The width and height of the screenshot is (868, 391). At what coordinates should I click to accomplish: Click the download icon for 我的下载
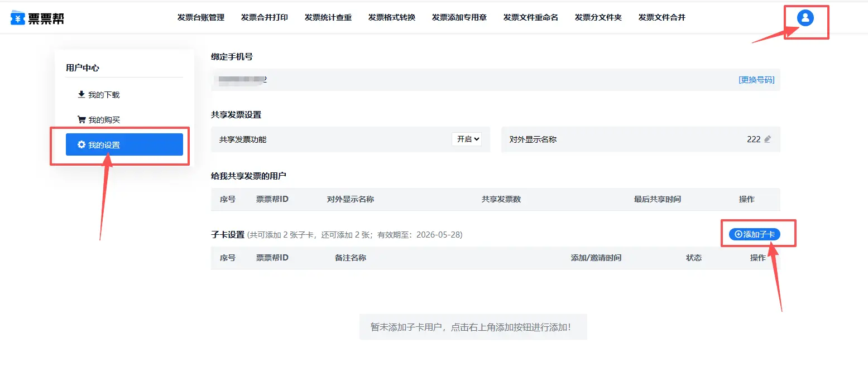point(81,95)
